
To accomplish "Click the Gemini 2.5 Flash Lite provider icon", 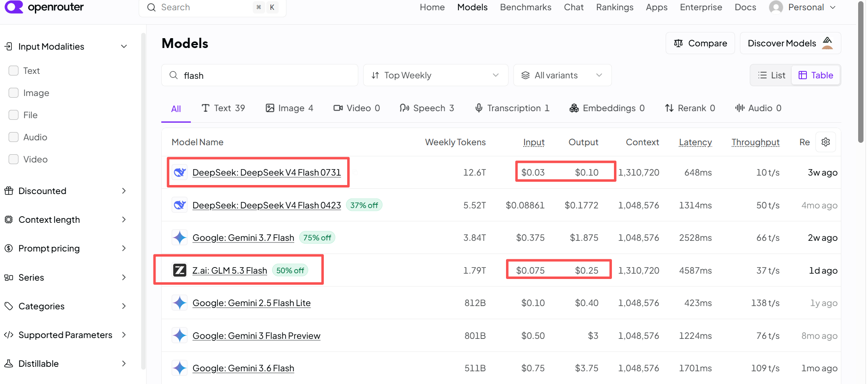I will (x=180, y=303).
